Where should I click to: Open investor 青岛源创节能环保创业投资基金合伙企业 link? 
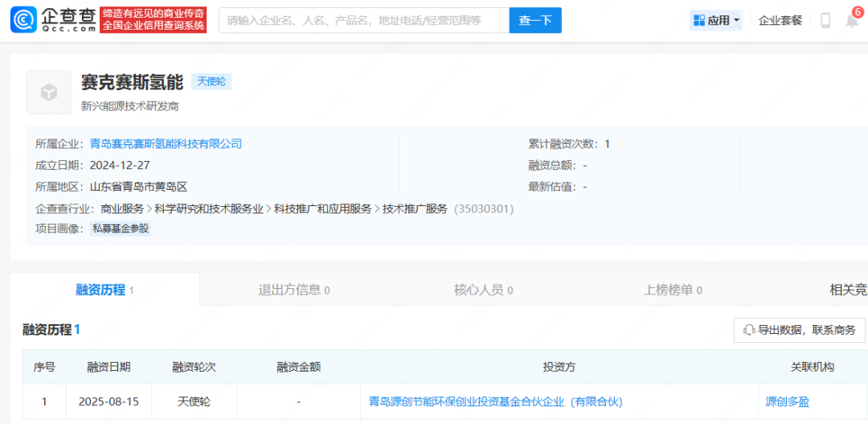496,401
